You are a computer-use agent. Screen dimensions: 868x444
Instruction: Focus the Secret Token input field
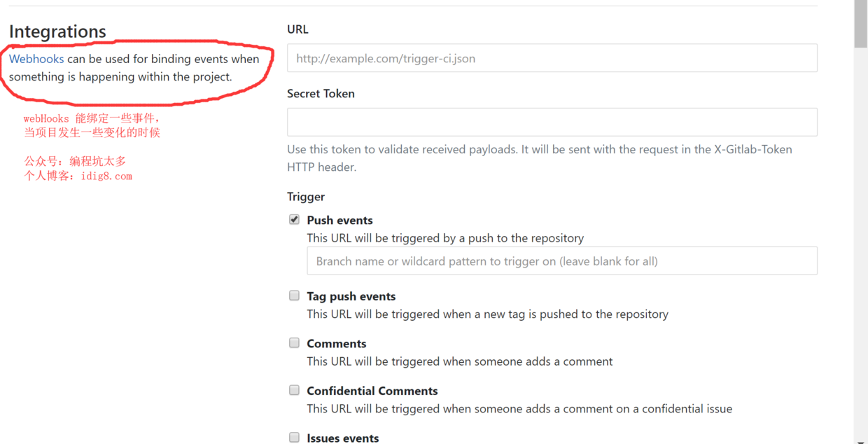pos(552,121)
